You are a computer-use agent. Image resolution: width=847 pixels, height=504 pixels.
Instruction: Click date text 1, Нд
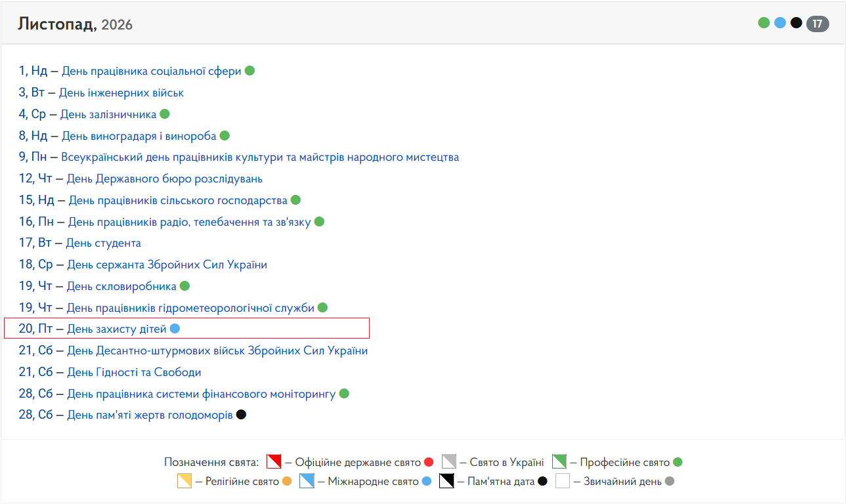[x=33, y=71]
